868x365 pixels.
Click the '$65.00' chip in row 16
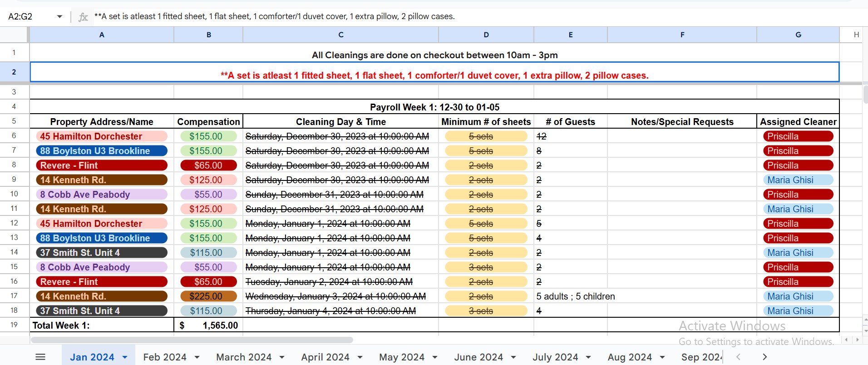tap(208, 282)
